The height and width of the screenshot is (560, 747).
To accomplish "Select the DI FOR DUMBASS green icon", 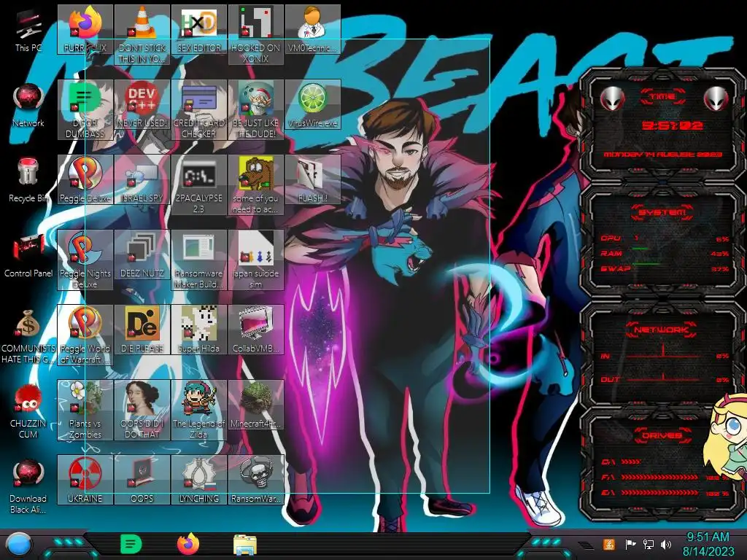I will [85, 109].
